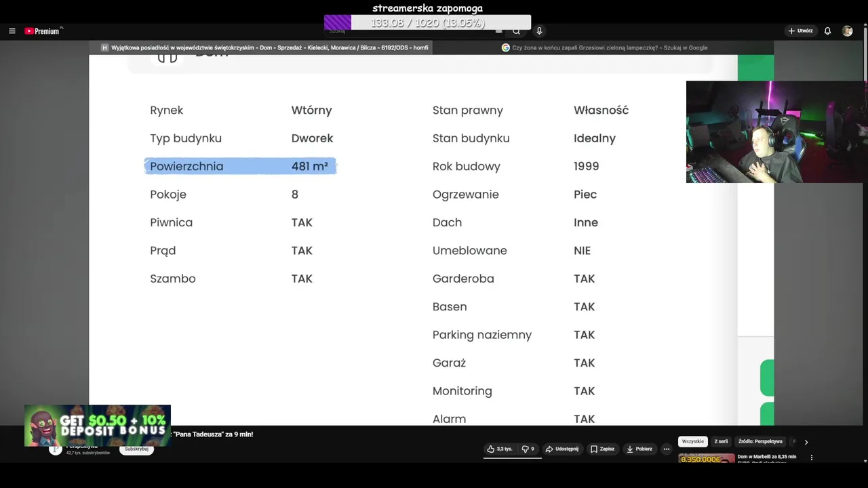Viewport: 868px width, 488px height.
Task: Download the video with Pobierz
Action: click(639, 449)
